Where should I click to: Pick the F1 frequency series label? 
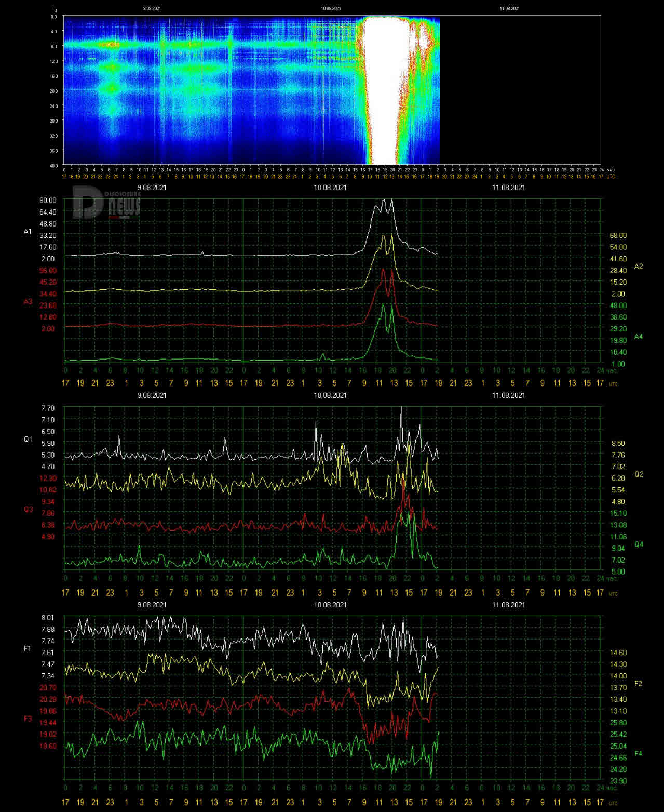point(28,648)
